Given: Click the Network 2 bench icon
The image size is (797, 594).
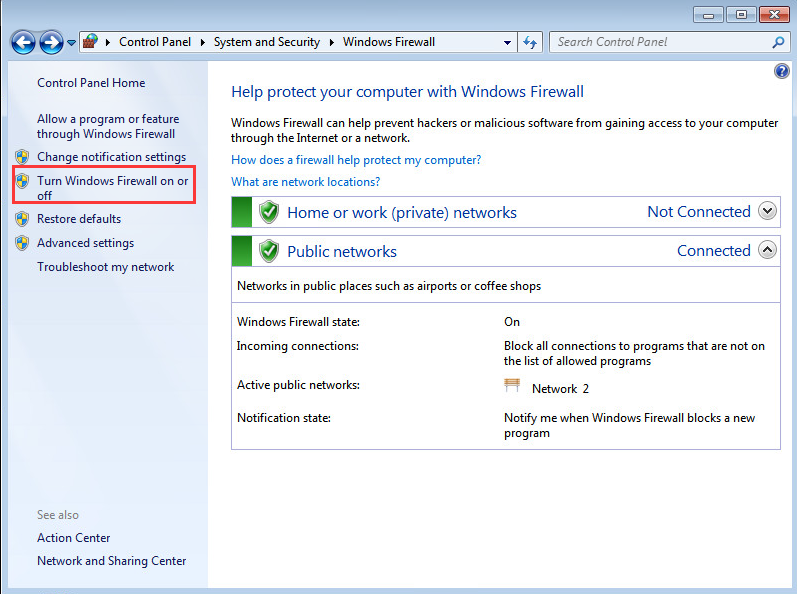Looking at the screenshot, I should pos(512,385).
